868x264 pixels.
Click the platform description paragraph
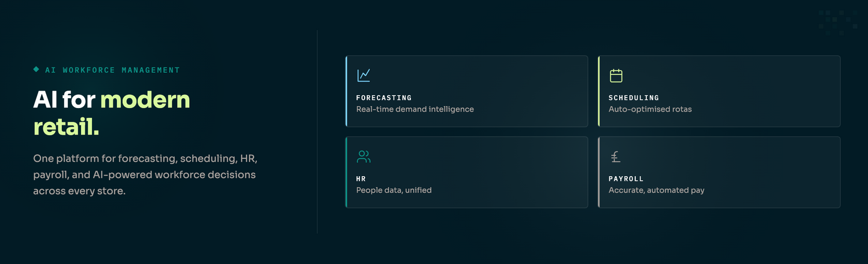(x=145, y=174)
